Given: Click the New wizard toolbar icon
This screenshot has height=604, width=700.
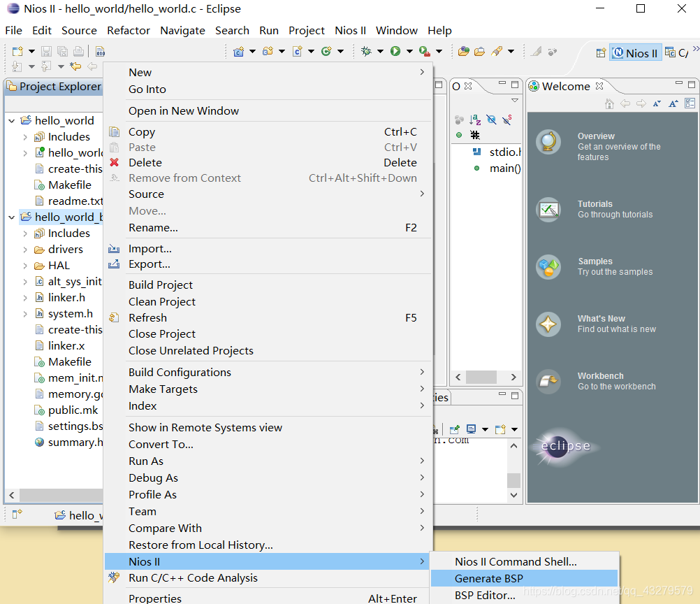Looking at the screenshot, I should (x=17, y=51).
